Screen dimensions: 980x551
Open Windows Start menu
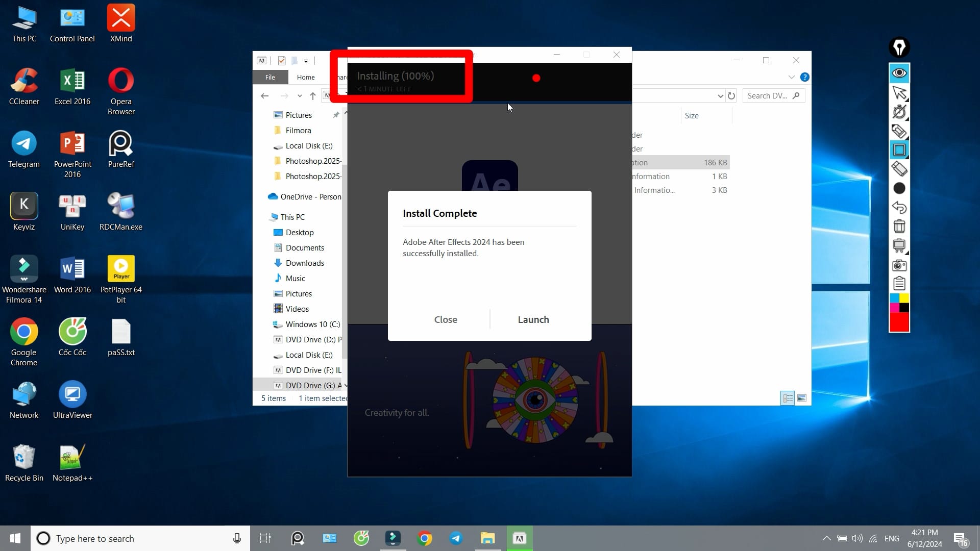point(15,538)
